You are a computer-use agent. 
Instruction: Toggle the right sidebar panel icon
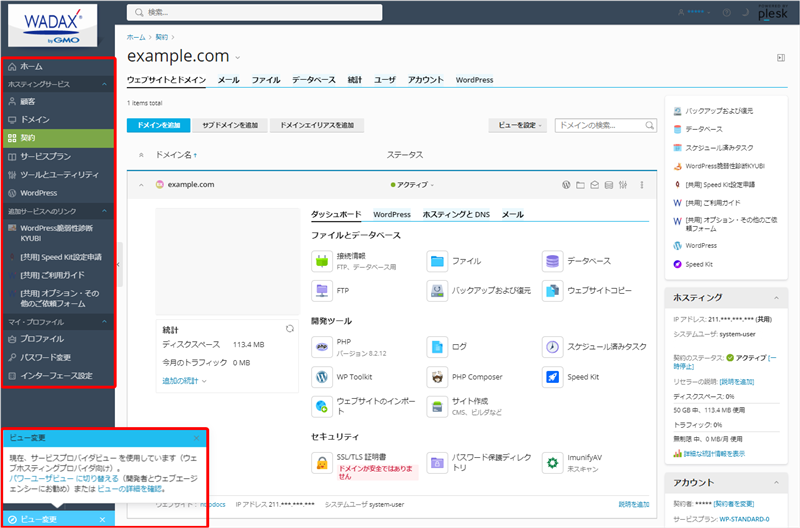click(781, 58)
